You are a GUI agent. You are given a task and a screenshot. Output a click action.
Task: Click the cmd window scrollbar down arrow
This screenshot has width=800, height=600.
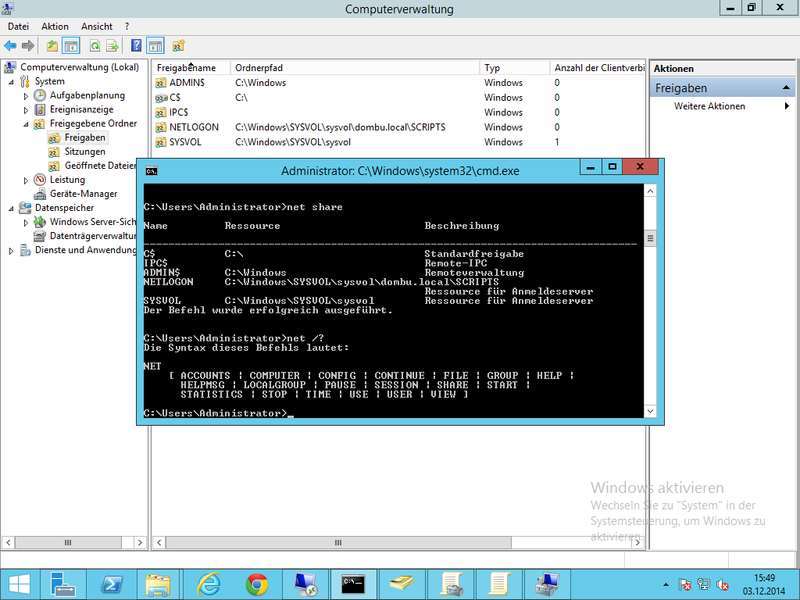coord(651,412)
